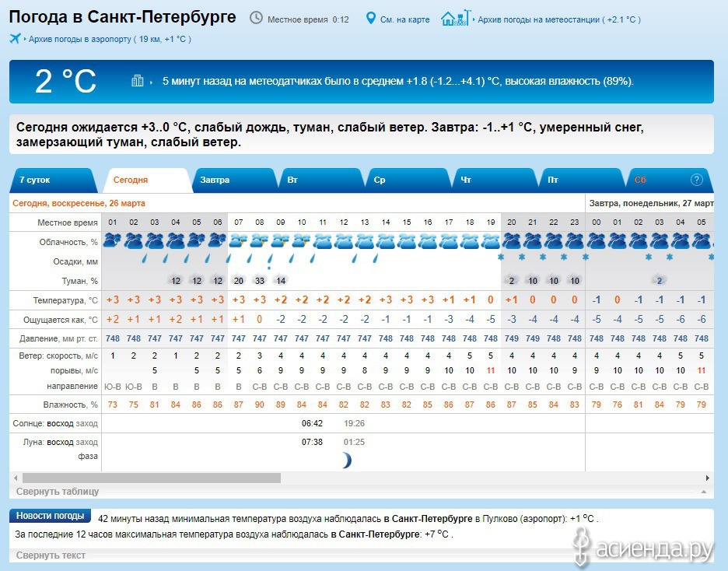Click pressure value 749 at hour 20
The width and height of the screenshot is (728, 571).
coord(512,338)
